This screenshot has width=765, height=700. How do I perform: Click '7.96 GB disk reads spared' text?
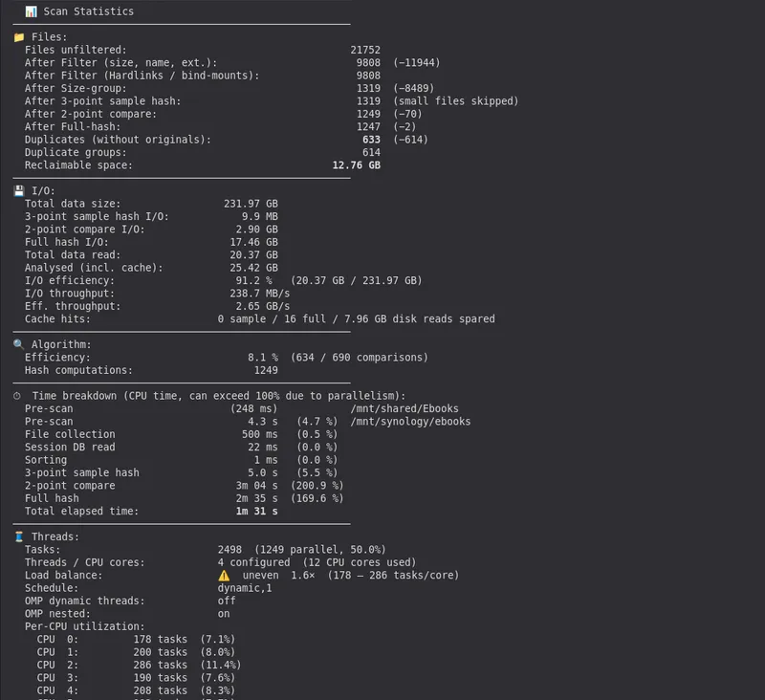(x=420, y=319)
